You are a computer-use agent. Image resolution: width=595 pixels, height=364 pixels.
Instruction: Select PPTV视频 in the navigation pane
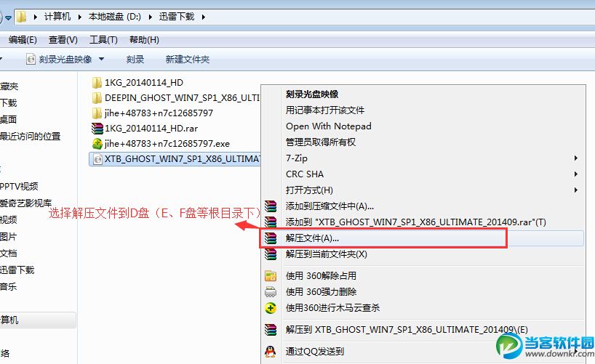[19, 186]
